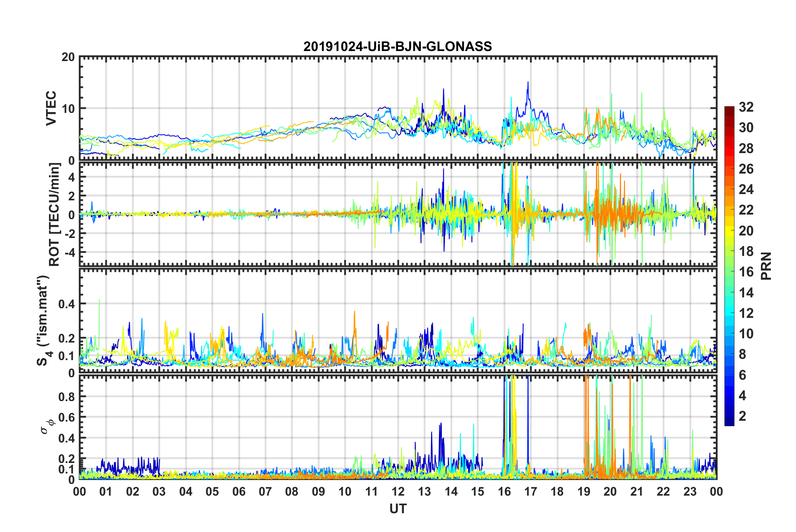
Task: Select the 19 hour tick on UT axis
Action: click(584, 491)
